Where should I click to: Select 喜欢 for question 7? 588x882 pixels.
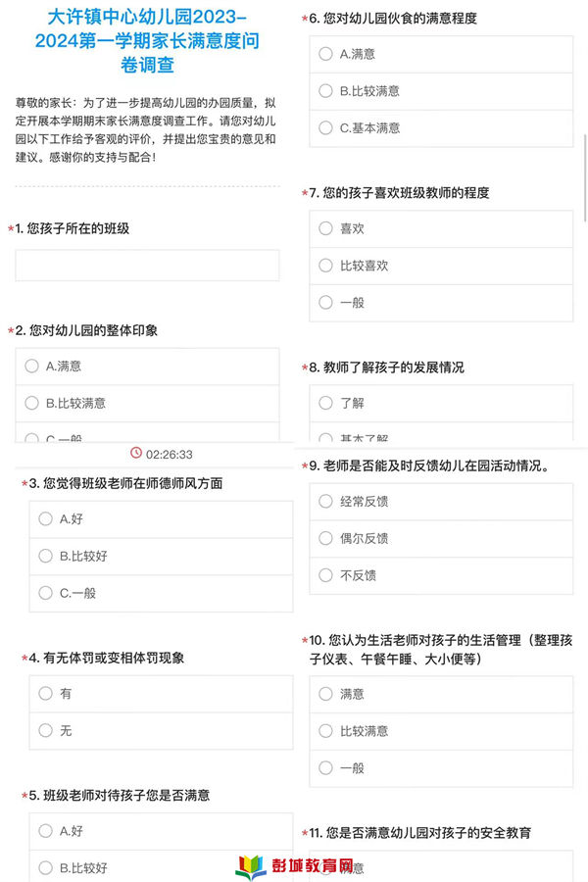441,229
